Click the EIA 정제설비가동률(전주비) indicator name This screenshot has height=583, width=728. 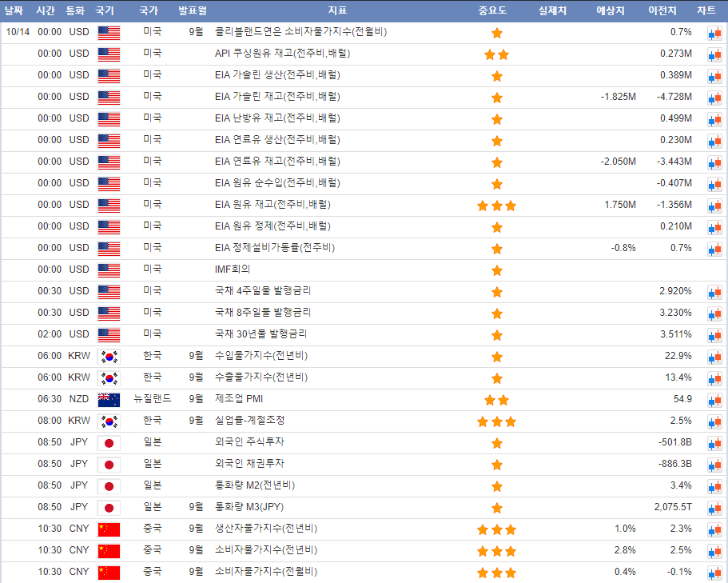coord(275,248)
